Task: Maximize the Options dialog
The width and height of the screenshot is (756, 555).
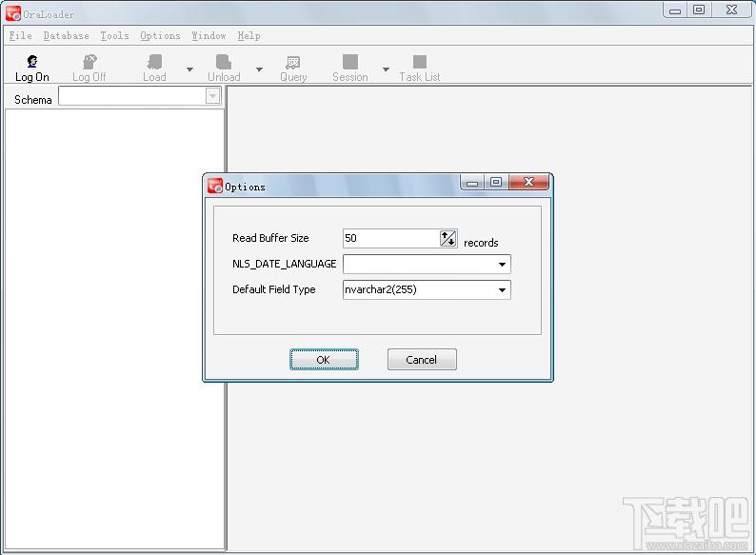Action: click(x=496, y=182)
